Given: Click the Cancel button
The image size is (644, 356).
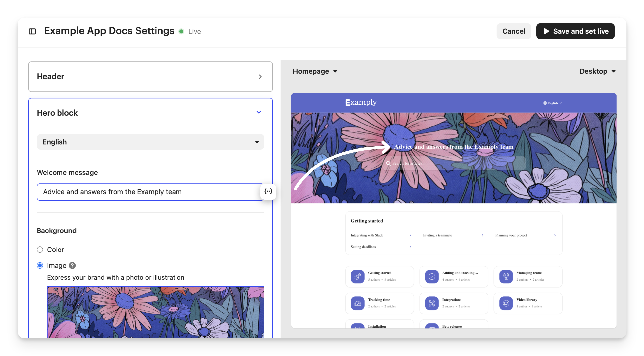Looking at the screenshot, I should tap(513, 31).
